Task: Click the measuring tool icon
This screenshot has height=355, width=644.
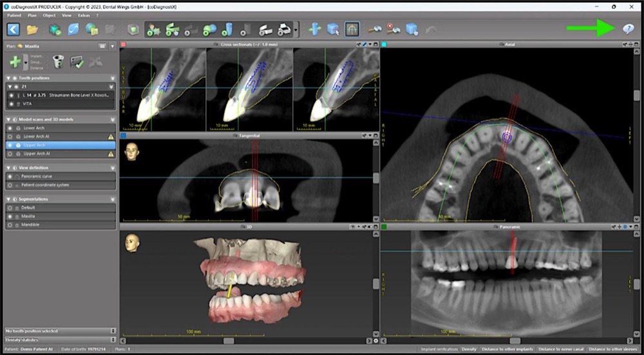Action: pyautogui.click(x=374, y=30)
